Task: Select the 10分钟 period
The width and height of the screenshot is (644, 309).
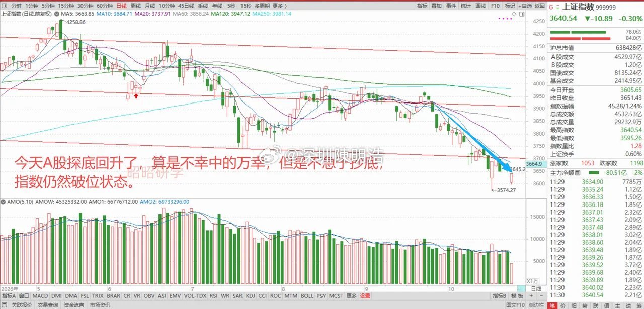Action: (x=167, y=6)
